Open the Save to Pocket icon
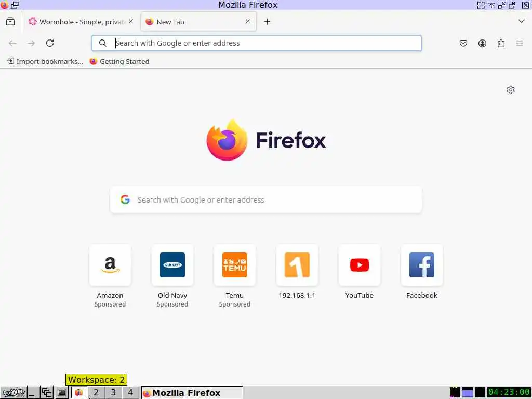The height and width of the screenshot is (399, 532). 463,43
